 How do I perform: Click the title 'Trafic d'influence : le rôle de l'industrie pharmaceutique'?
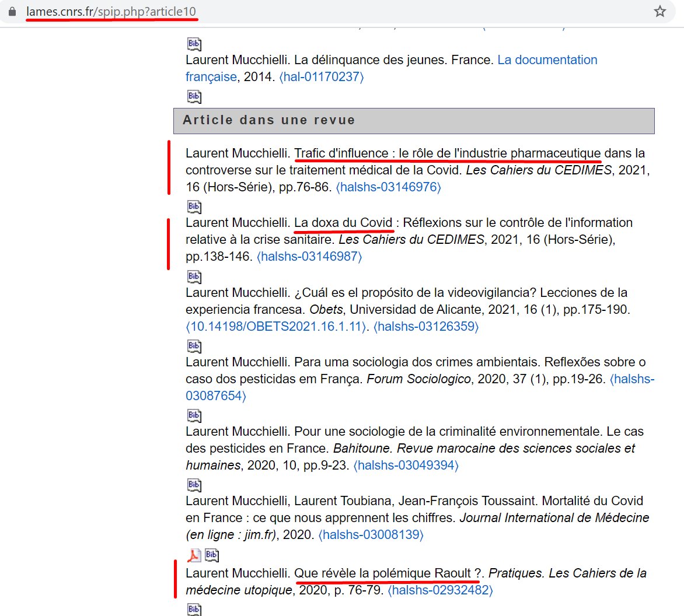click(448, 153)
